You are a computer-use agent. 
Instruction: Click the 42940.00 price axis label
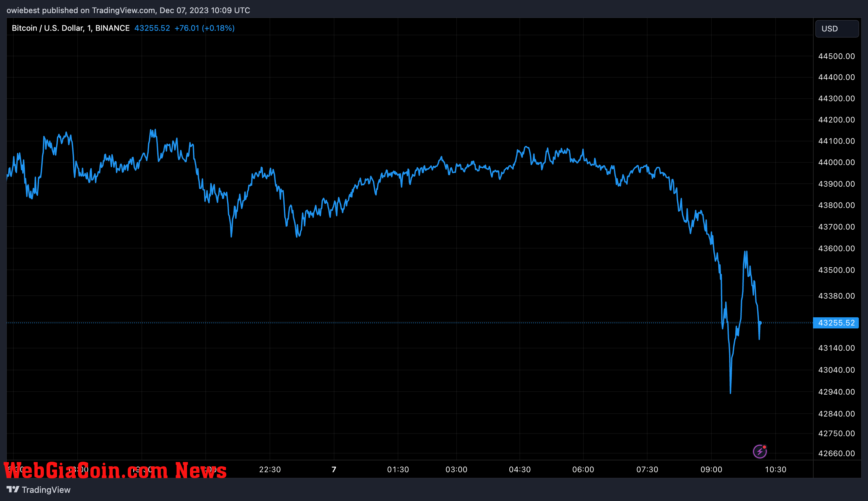836,392
